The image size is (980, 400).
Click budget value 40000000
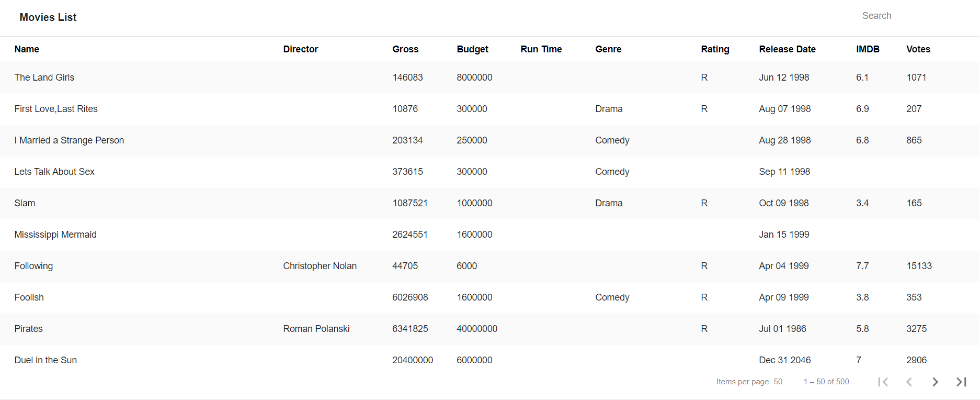[477, 329]
